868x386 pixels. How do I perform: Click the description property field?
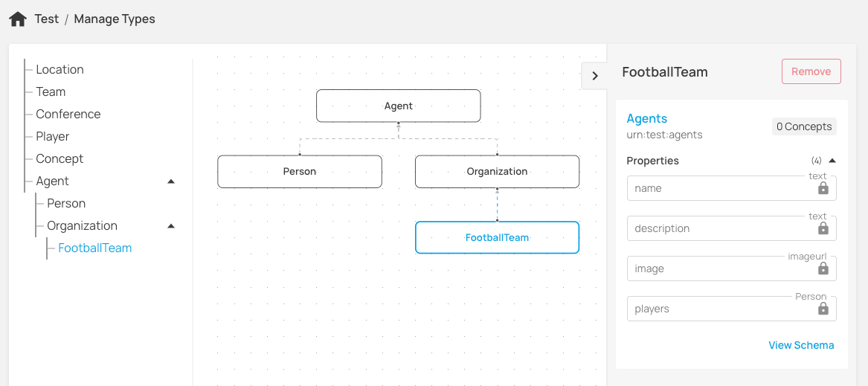tap(718, 228)
